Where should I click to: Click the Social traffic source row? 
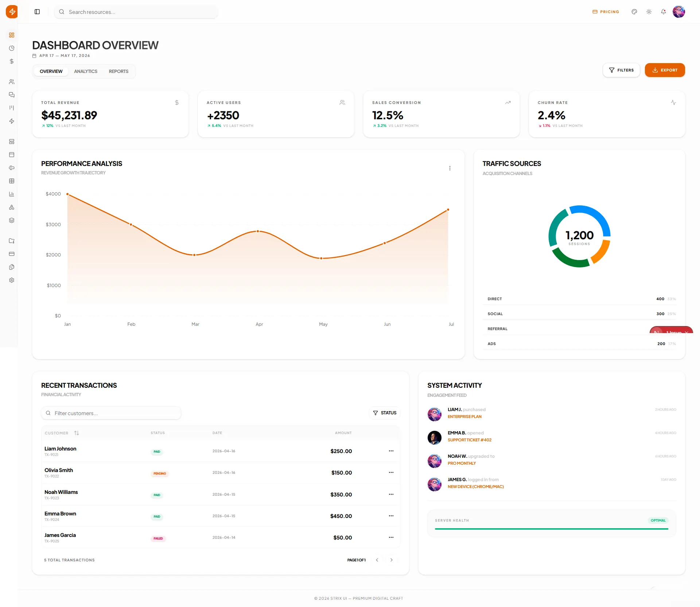tap(579, 314)
